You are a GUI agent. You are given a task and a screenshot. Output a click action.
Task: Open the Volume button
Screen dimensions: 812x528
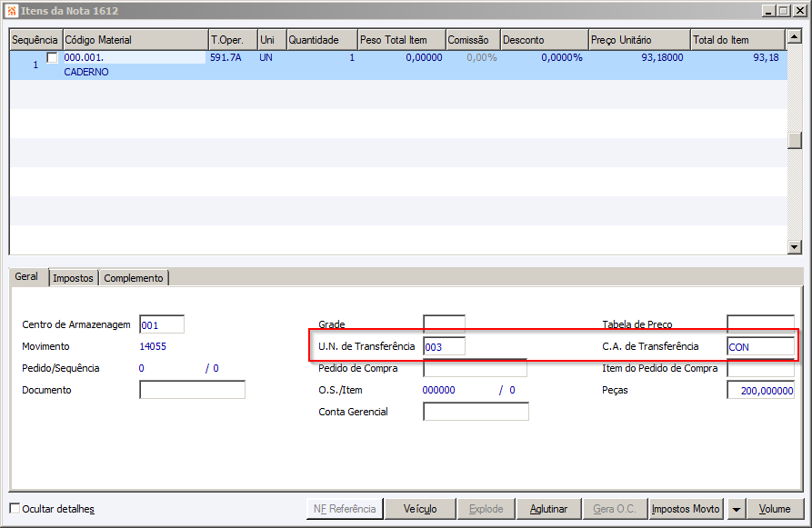pos(775,509)
